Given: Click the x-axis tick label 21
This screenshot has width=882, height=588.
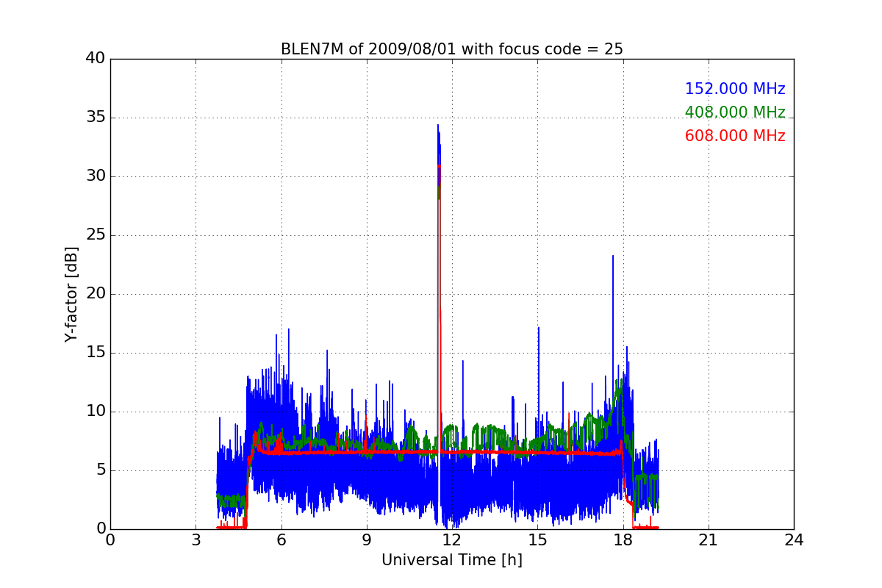Looking at the screenshot, I should pyautogui.click(x=709, y=540).
